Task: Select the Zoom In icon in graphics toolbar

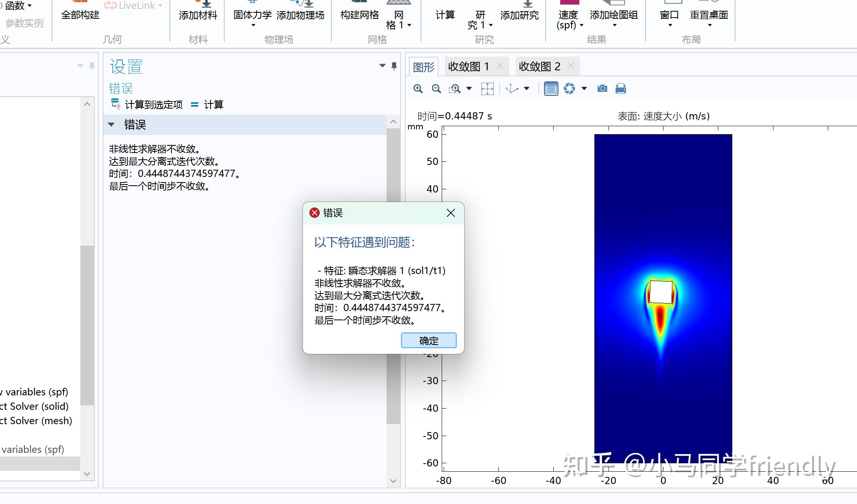Action: [418, 88]
